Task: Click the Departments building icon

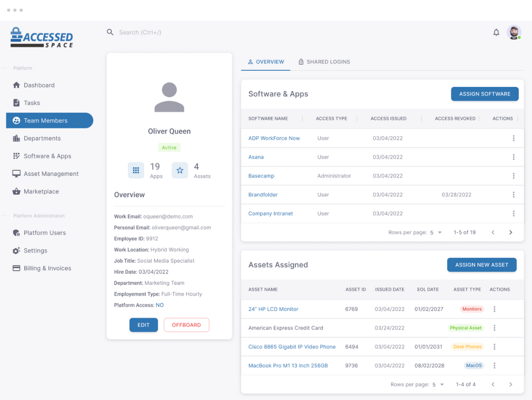Action: [16, 138]
